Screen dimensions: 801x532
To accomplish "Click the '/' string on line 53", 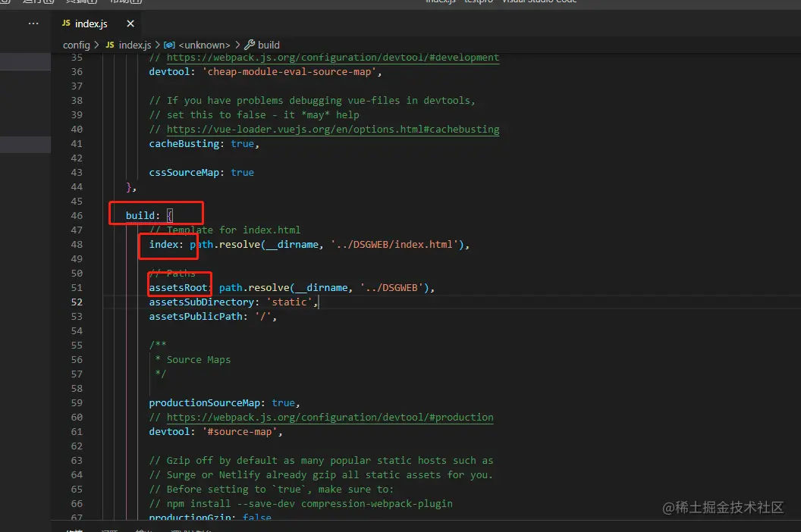I will coord(263,317).
